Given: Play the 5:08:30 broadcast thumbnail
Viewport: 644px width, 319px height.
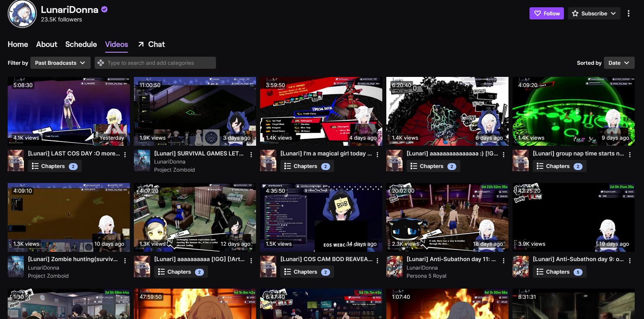Looking at the screenshot, I should pos(69,111).
